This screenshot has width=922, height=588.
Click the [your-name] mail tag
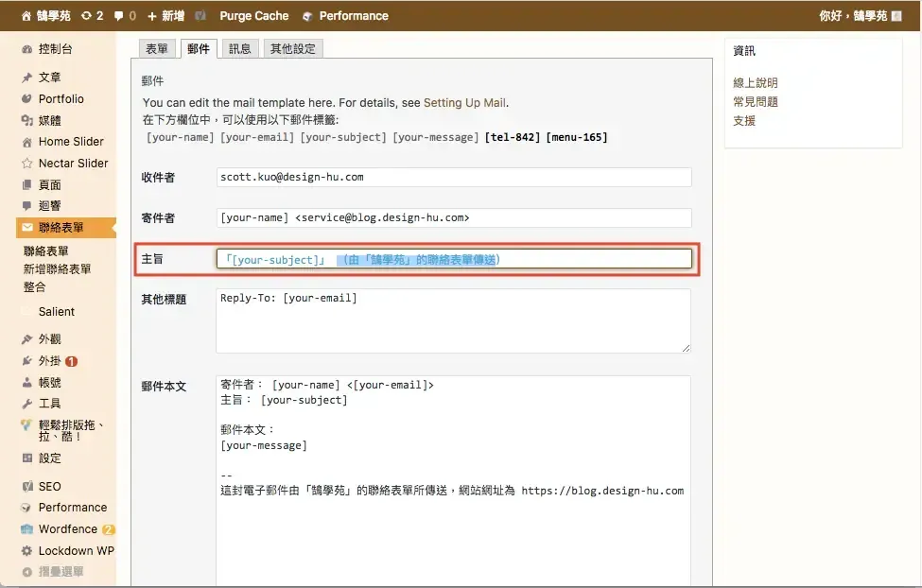(180, 137)
